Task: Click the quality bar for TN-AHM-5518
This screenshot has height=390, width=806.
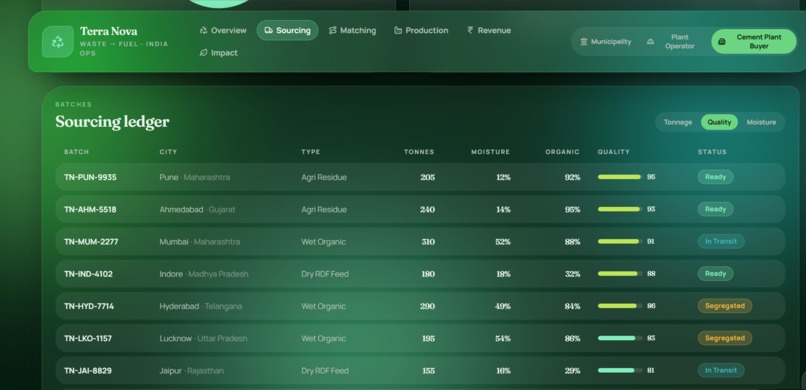Action: 619,209
